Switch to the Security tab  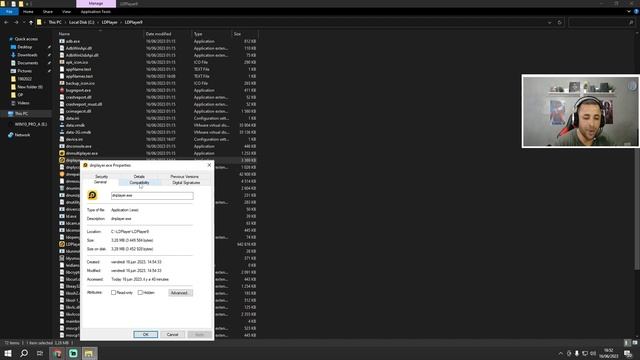(x=101, y=177)
